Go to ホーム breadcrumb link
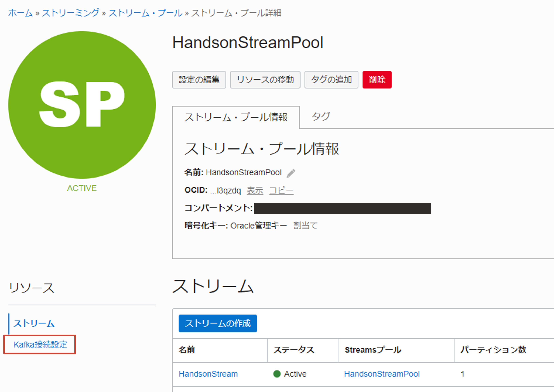Image resolution: width=554 pixels, height=392 pixels. (20, 13)
